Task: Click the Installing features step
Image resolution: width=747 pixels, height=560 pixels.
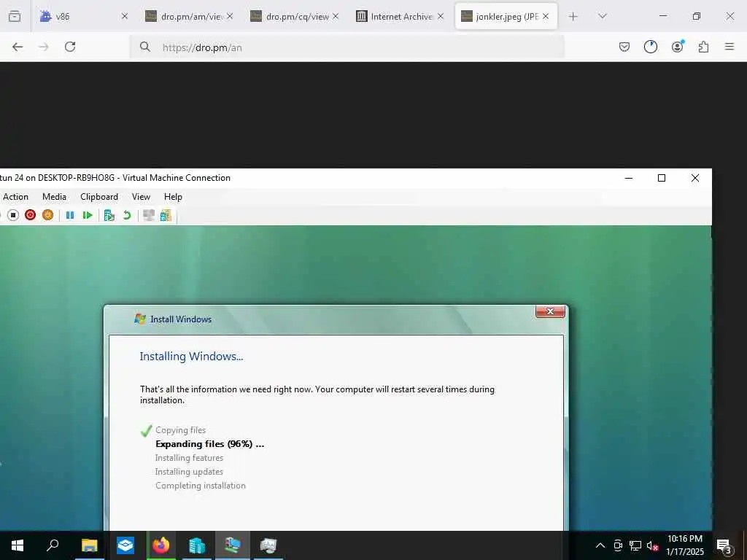Action: [189, 458]
